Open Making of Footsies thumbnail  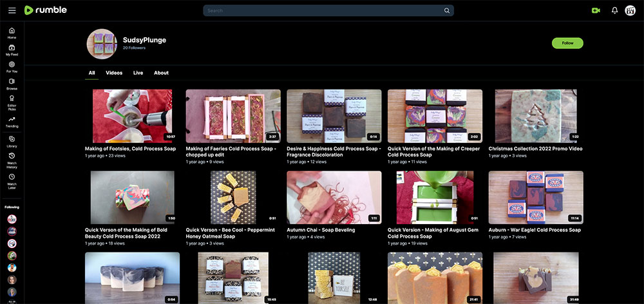132,117
